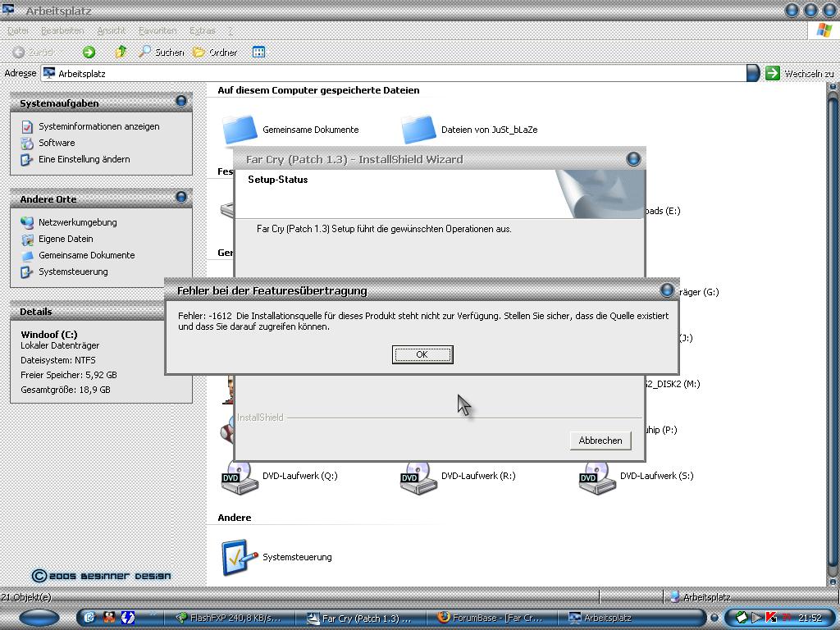
Task: Click green tray icon
Action: click(x=742, y=618)
